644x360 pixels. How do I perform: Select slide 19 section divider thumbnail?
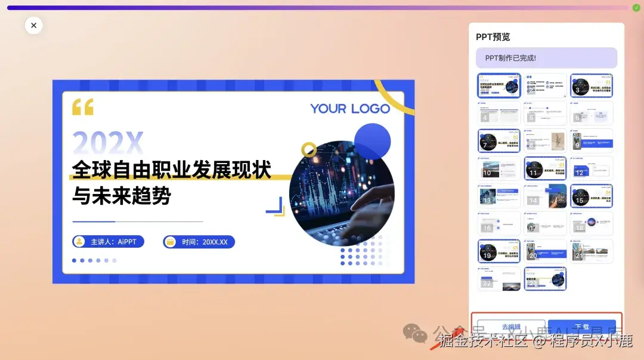(x=499, y=251)
